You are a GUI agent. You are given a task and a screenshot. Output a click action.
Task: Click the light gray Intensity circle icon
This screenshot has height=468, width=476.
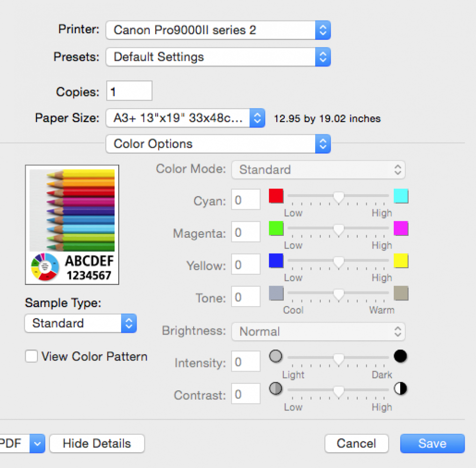click(x=276, y=357)
